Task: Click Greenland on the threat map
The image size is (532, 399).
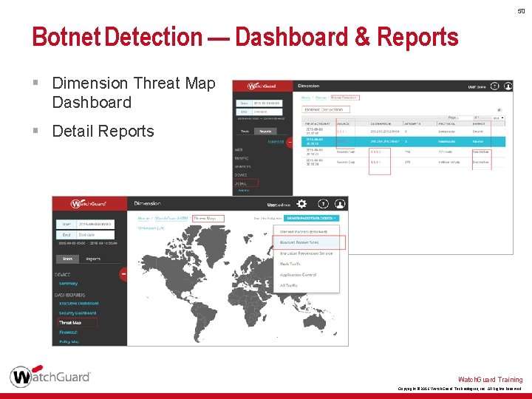Action: tap(211, 244)
